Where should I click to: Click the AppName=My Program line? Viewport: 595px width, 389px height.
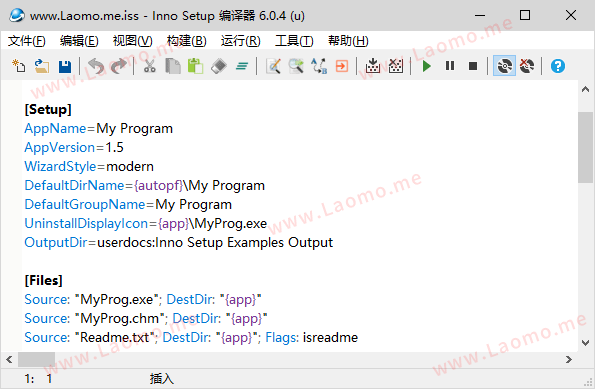click(x=98, y=128)
